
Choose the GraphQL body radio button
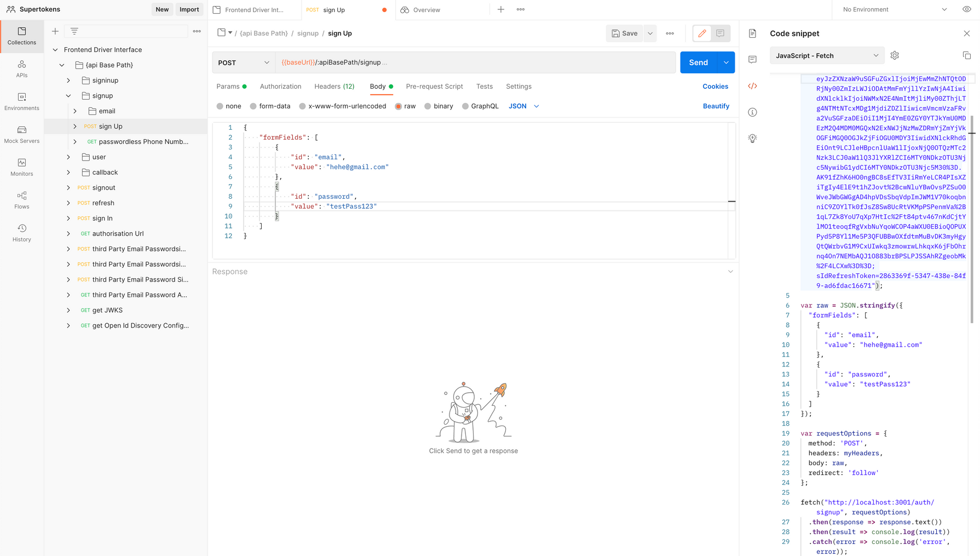[465, 106]
